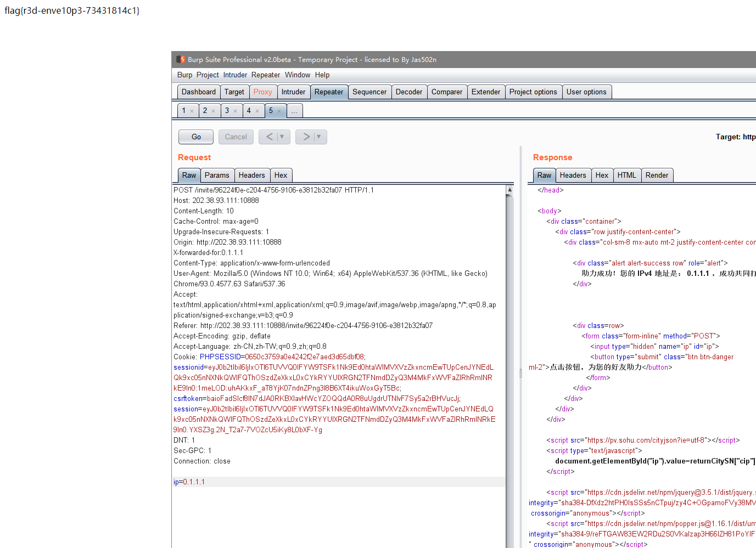Click the PHPSESSID cookie value in request
756x548 pixels.
[x=305, y=357]
